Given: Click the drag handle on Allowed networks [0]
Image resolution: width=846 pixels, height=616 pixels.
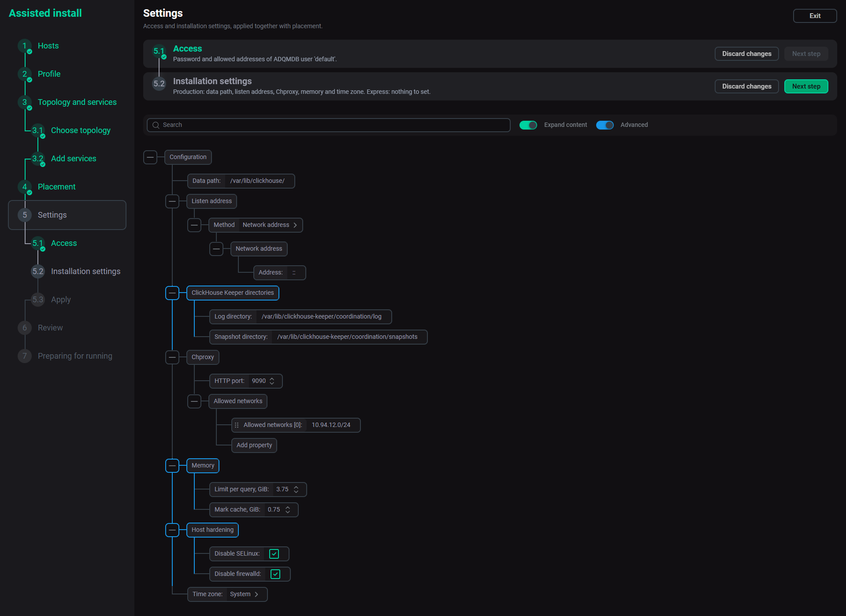Looking at the screenshot, I should (x=237, y=425).
